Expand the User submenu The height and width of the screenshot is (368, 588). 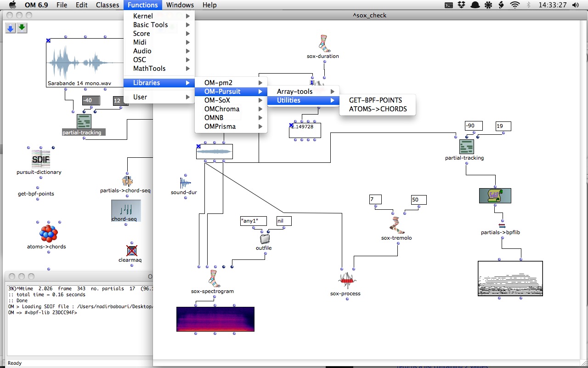(159, 97)
